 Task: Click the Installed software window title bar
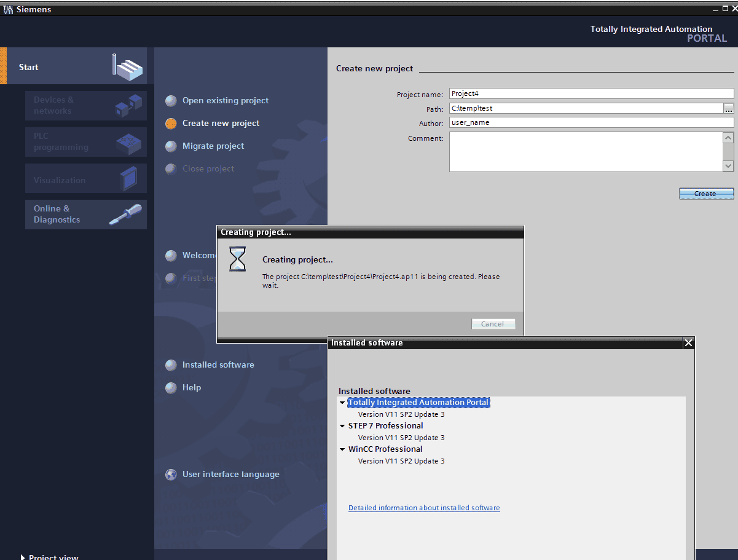[505, 343]
